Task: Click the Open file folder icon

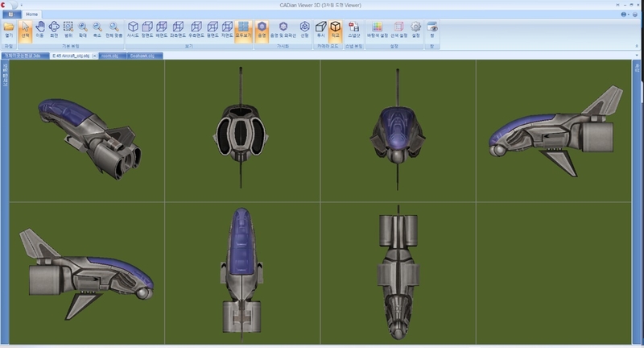Action: coord(9,30)
